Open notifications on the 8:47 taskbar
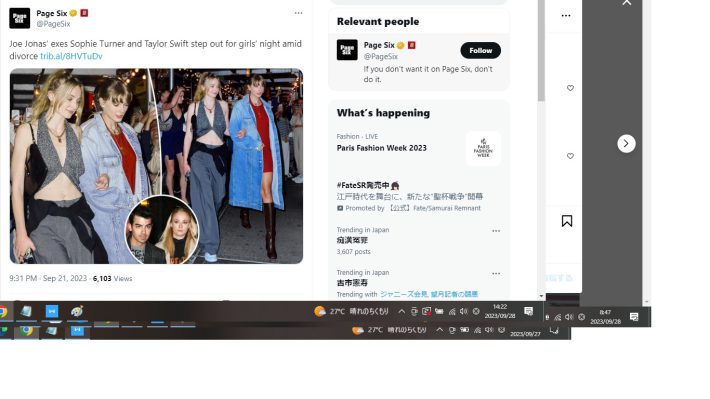 pos(634,317)
